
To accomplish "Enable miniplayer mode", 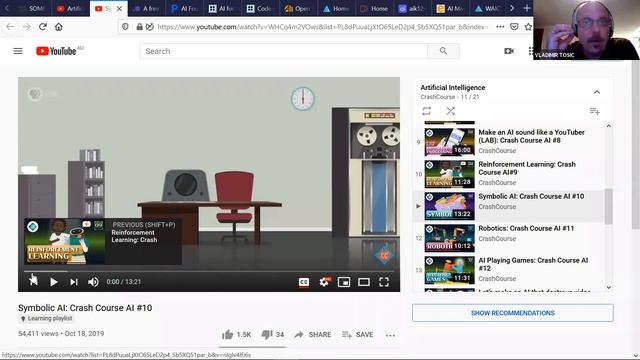I will (x=344, y=282).
